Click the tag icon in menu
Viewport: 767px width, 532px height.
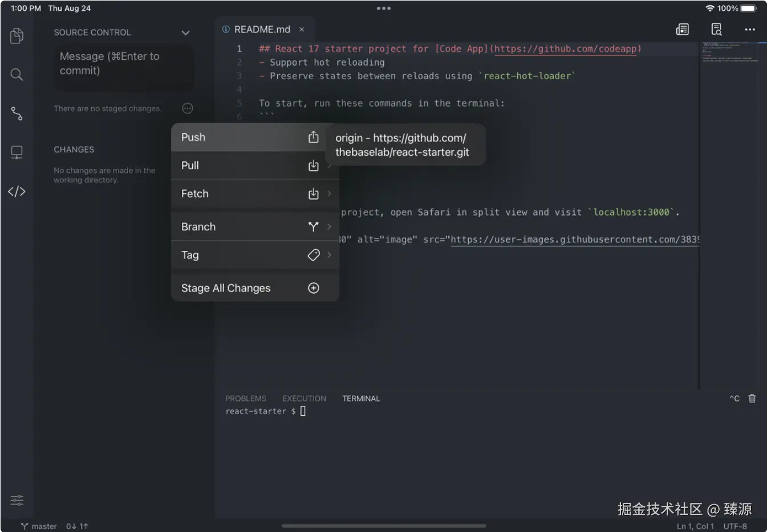313,255
